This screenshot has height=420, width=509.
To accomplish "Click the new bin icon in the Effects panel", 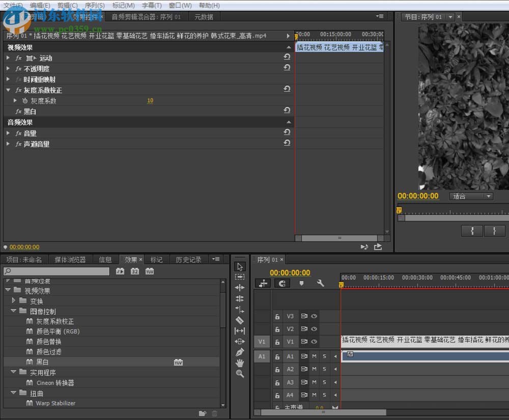I will 202,413.
